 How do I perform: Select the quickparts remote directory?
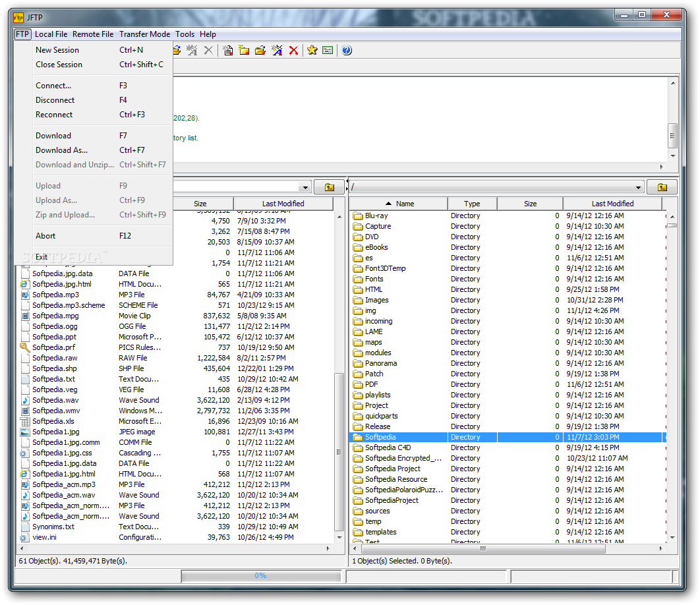[381, 416]
